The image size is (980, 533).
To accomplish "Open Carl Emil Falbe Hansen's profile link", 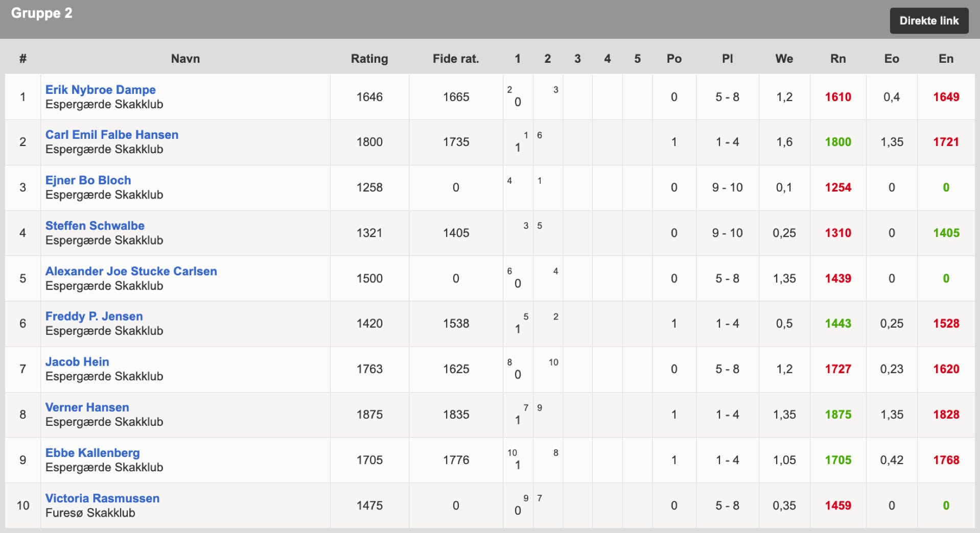I will 112,135.
